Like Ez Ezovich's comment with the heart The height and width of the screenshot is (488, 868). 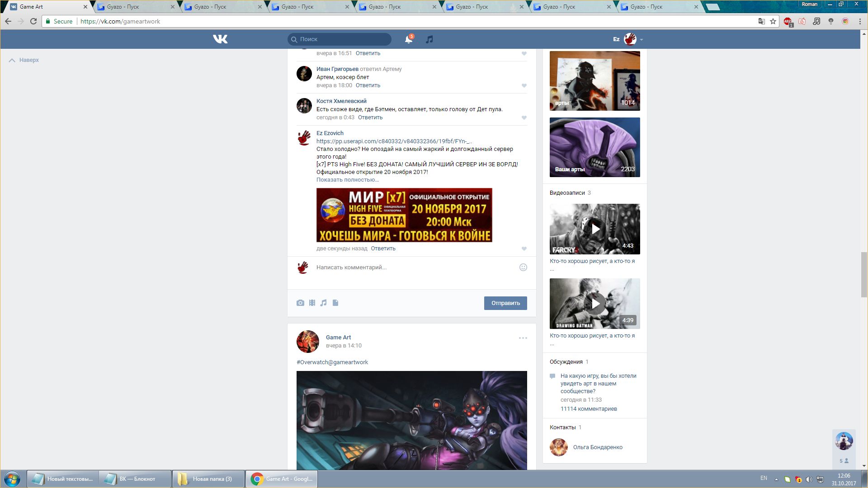click(x=524, y=249)
